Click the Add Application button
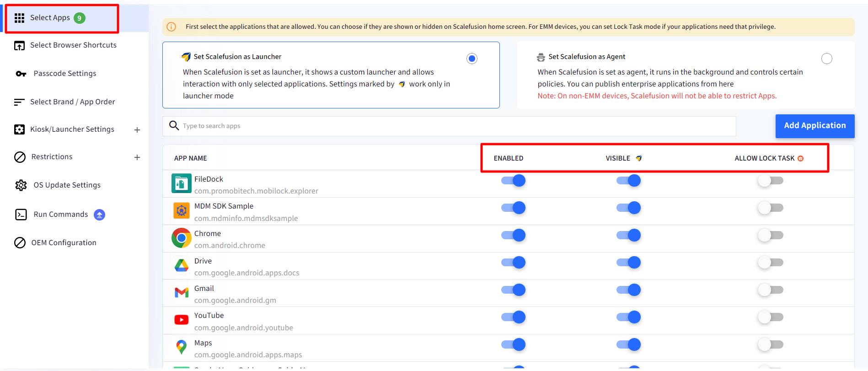Screen dimensions: 868x371 coord(815,126)
